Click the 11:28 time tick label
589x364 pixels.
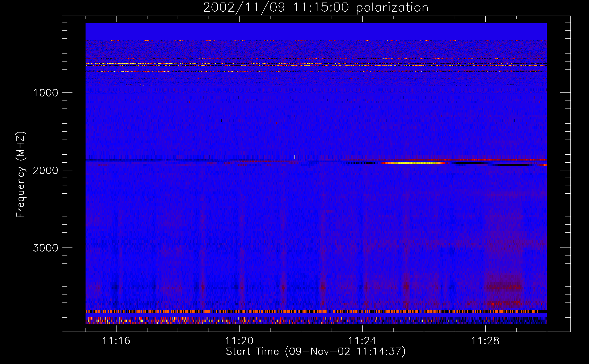click(x=485, y=341)
